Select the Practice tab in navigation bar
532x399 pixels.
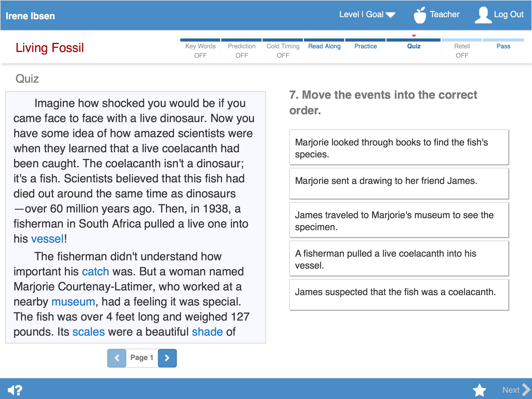(x=365, y=46)
